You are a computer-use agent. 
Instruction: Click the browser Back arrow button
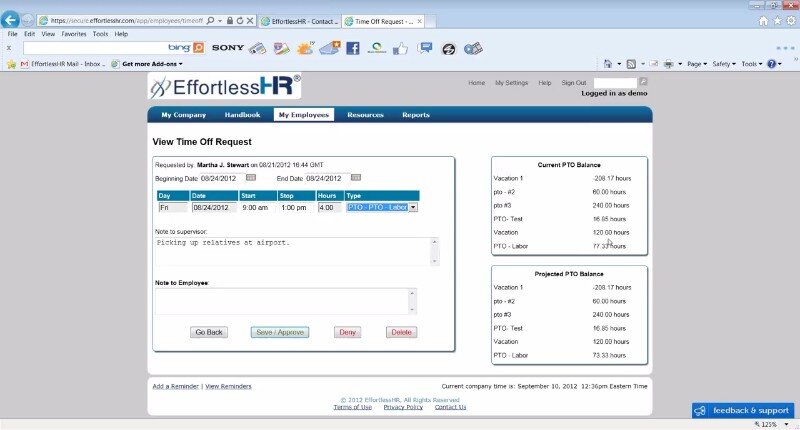point(11,20)
